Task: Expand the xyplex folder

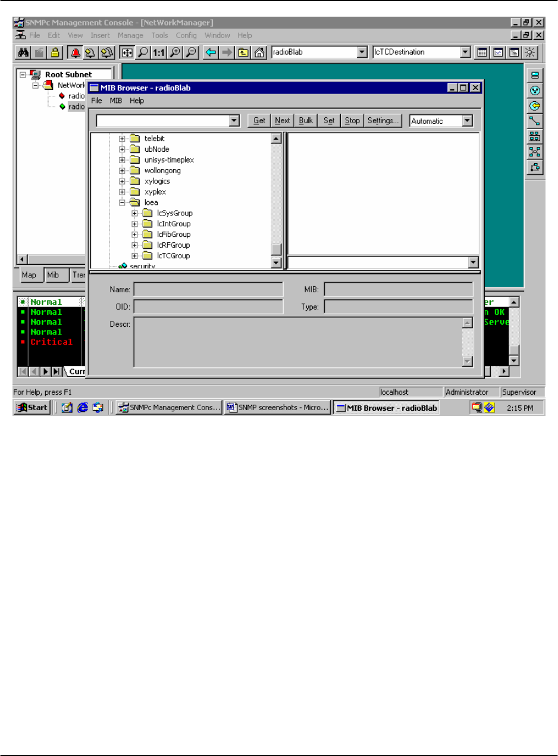Action: (122, 192)
